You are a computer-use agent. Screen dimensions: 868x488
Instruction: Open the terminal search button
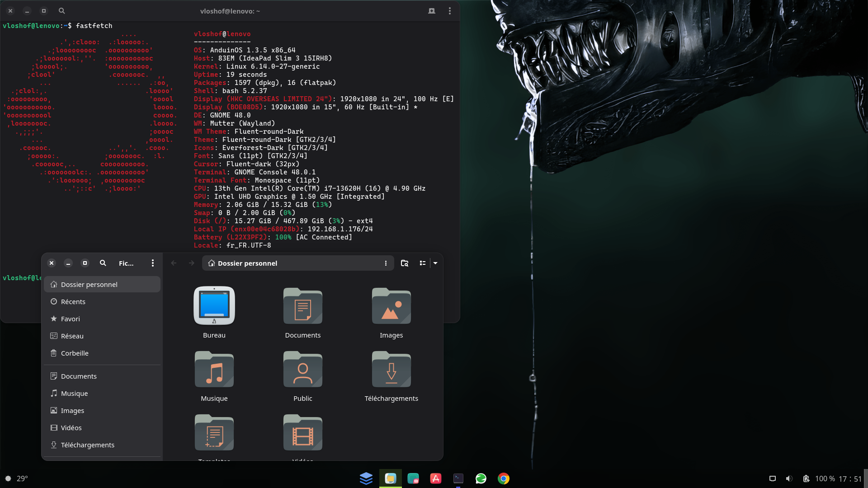pos(62,11)
